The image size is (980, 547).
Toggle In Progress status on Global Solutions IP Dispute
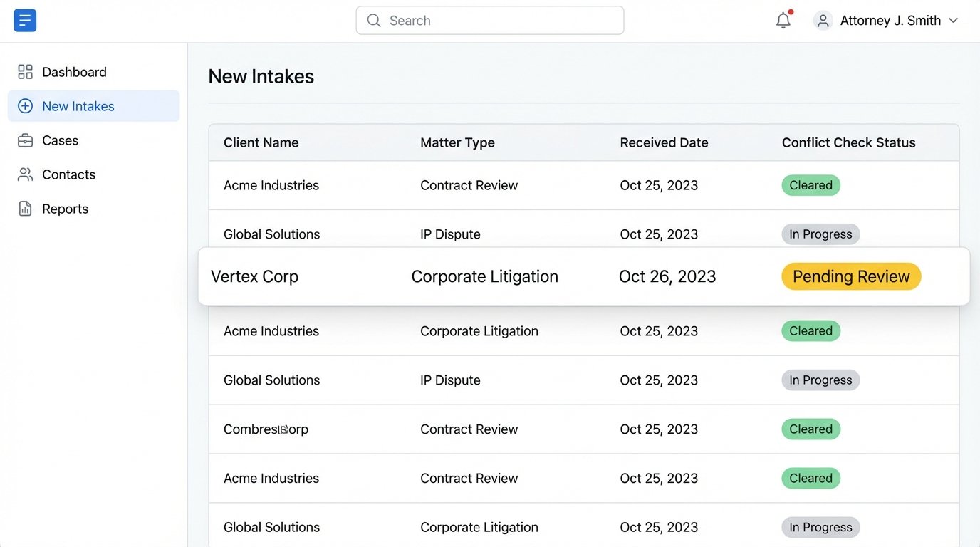tap(820, 234)
